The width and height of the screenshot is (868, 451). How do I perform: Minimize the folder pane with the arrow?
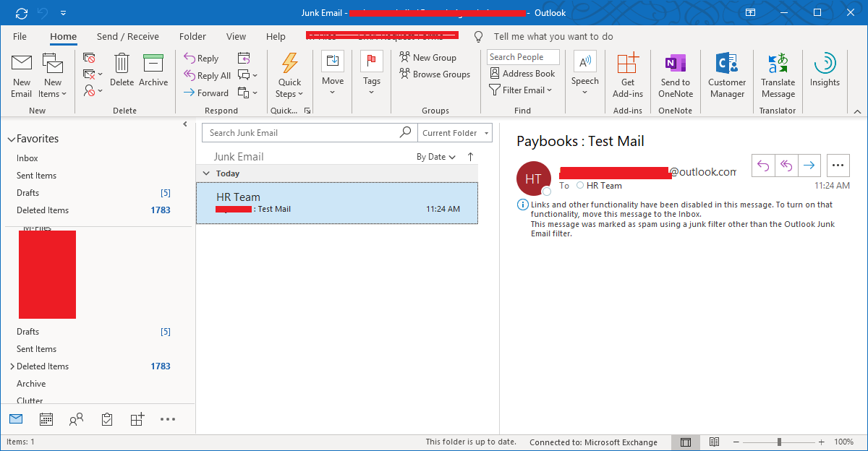[185, 124]
